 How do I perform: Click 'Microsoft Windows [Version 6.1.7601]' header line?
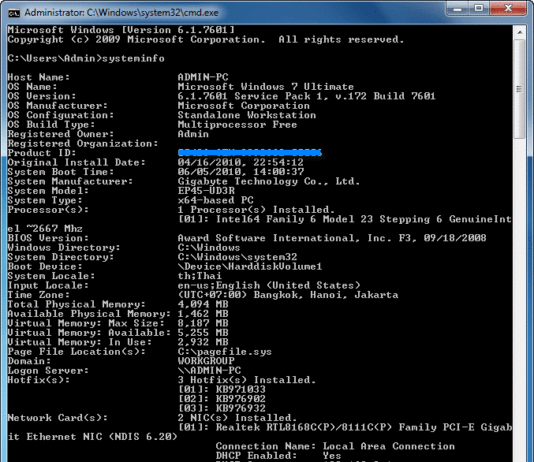click(x=121, y=30)
